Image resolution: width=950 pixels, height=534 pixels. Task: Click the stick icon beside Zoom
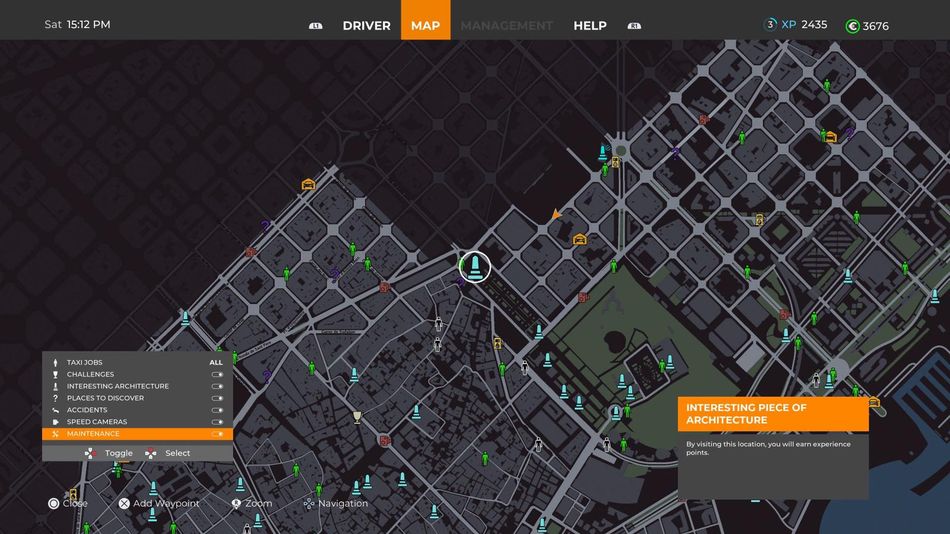[236, 504]
